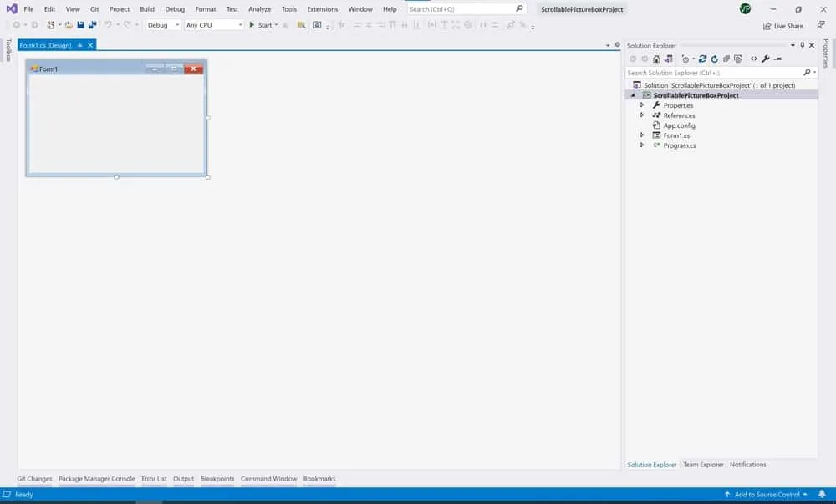
Task: Click the Search Solution Explorer field
Action: [x=713, y=73]
